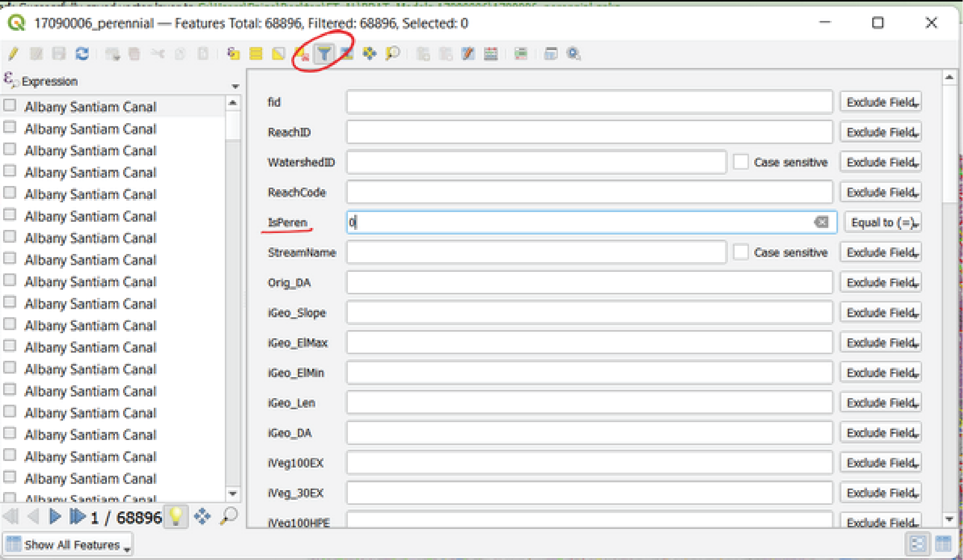Go to first feature navigation arrow
The height and width of the screenshot is (560, 963).
click(x=10, y=517)
